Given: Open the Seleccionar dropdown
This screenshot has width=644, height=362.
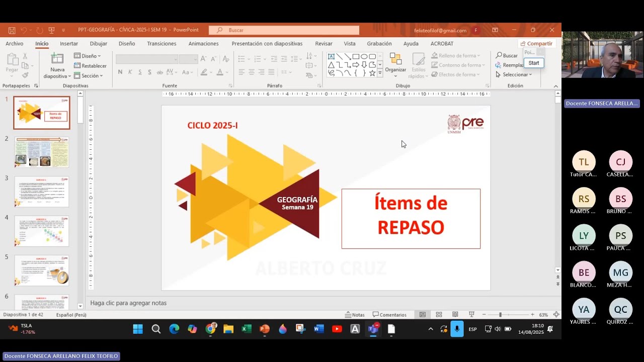Looking at the screenshot, I should click(x=514, y=75).
